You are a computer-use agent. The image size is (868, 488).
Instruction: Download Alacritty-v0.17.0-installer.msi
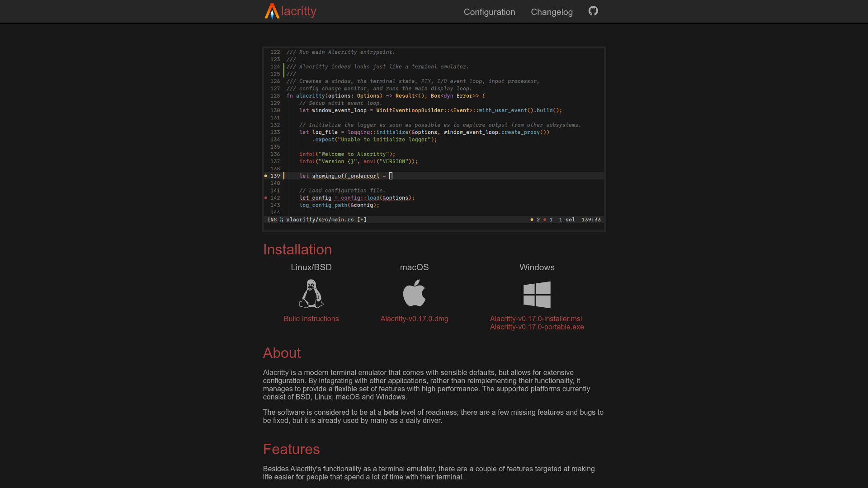click(x=536, y=319)
